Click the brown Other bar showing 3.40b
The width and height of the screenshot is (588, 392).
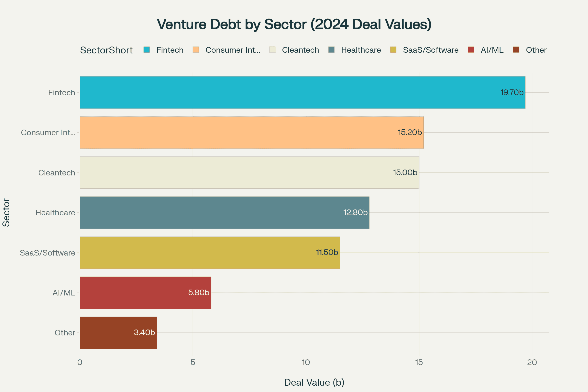[118, 332]
